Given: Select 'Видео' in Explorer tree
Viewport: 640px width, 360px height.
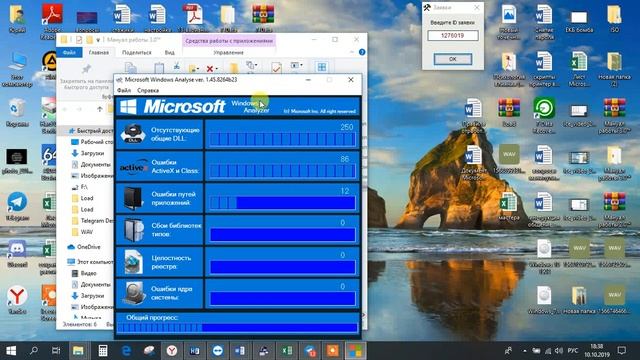Looking at the screenshot, I should click(x=84, y=273).
